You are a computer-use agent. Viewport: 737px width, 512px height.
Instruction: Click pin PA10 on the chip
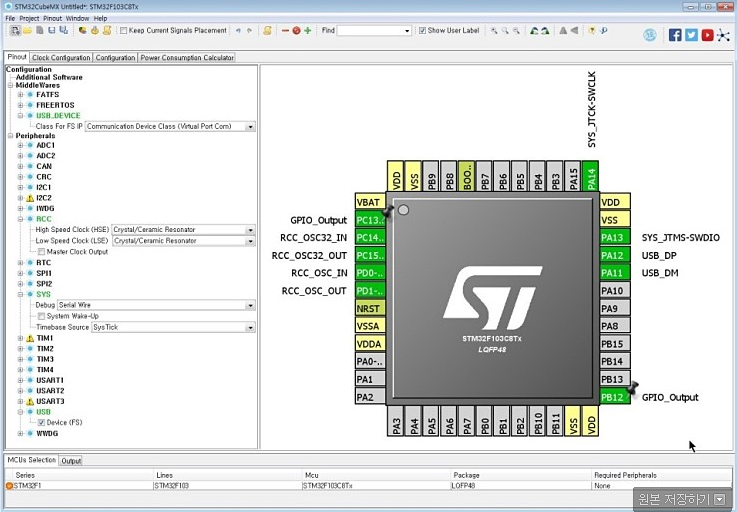coord(615,291)
